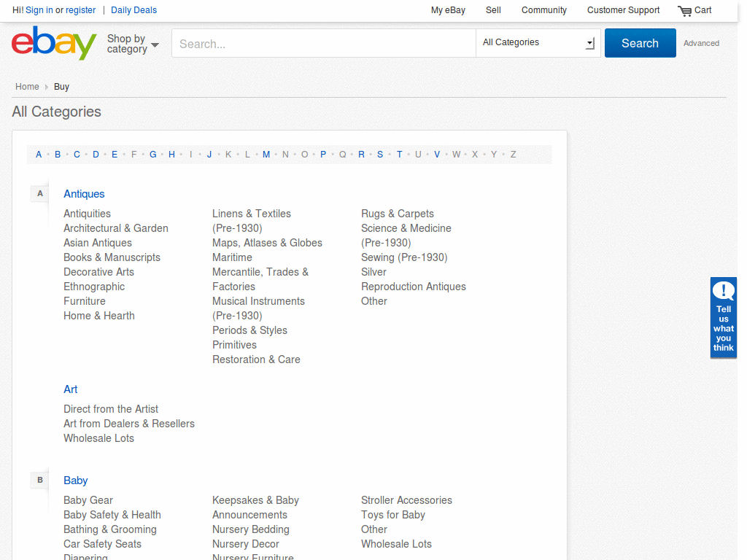Select Antiquities subcategory

pyautogui.click(x=88, y=214)
